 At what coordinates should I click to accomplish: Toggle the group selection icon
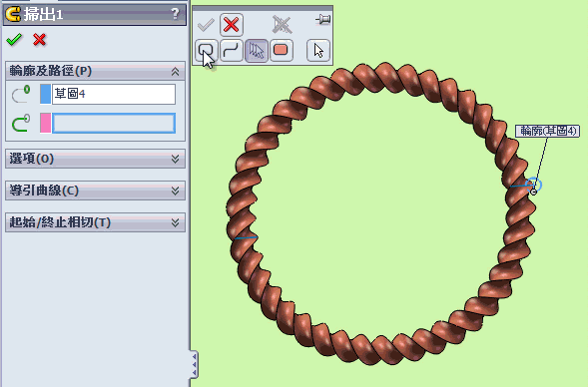point(257,50)
